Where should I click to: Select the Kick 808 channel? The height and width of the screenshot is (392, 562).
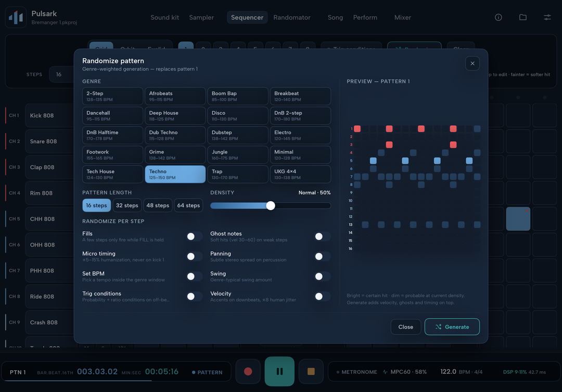pyautogui.click(x=49, y=115)
